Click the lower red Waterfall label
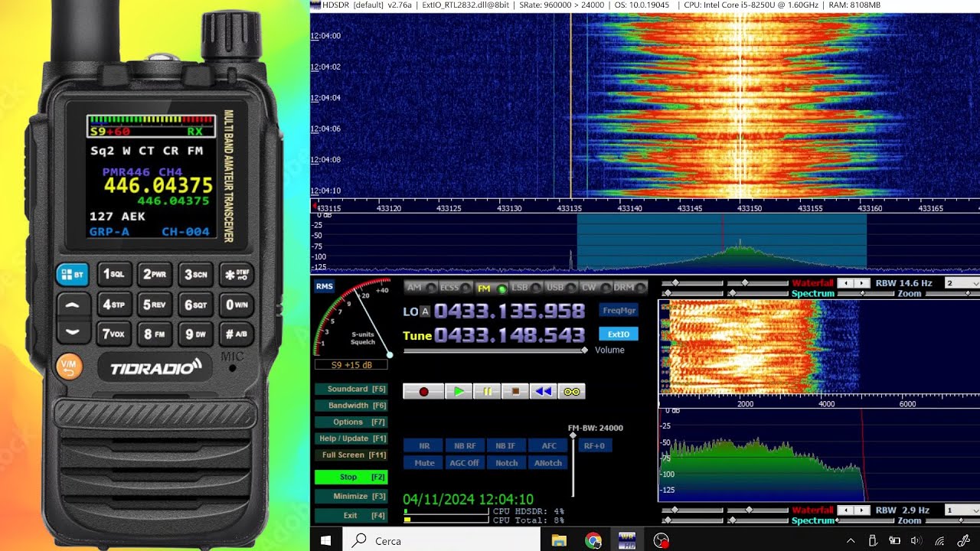The image size is (980, 551). coord(812,510)
